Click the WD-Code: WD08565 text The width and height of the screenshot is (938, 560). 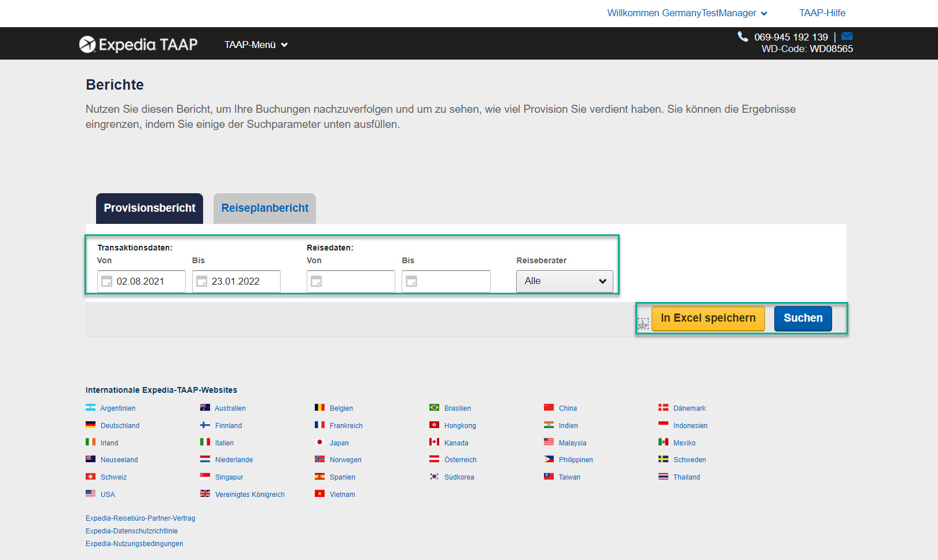click(807, 49)
